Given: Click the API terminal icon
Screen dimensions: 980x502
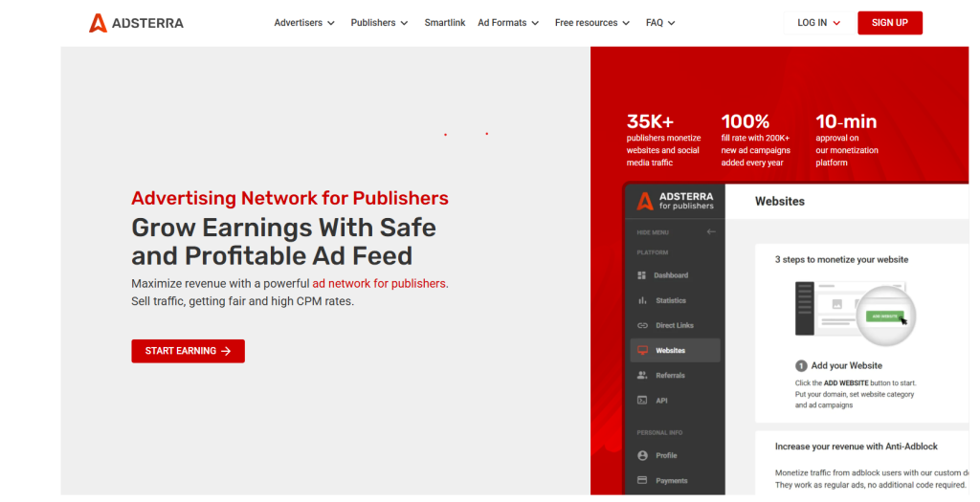Looking at the screenshot, I should click(x=642, y=401).
